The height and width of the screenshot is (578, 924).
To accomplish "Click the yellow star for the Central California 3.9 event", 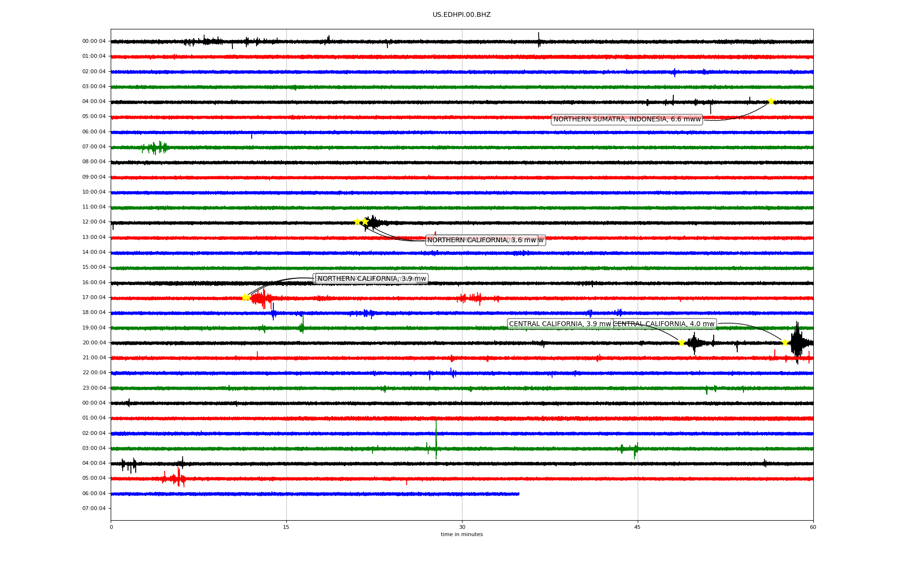I will [x=681, y=342].
